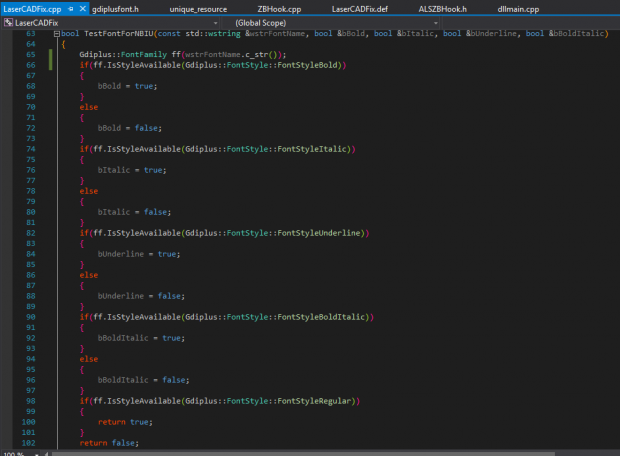Expand the Global Scope dropdown
Viewport: 620px width, 456px height.
click(435, 22)
